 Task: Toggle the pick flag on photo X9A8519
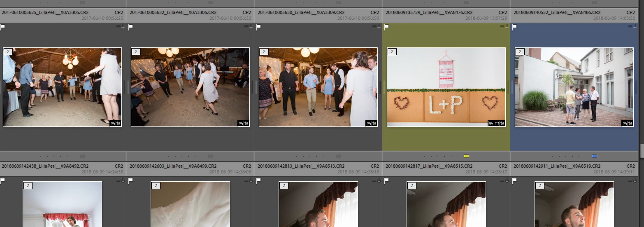click(514, 180)
